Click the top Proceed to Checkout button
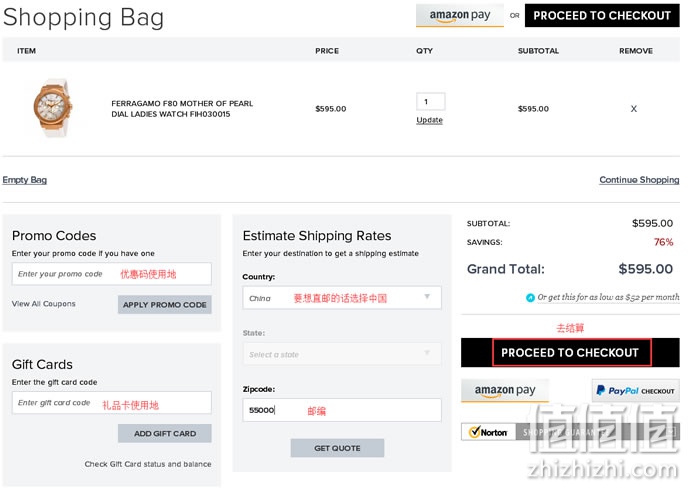 602,15
